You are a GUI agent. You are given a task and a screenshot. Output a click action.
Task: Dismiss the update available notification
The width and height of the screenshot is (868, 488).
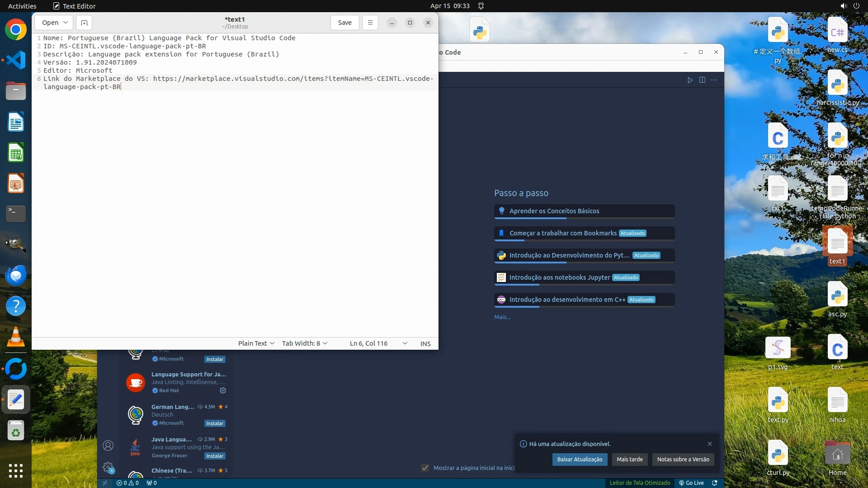point(709,444)
